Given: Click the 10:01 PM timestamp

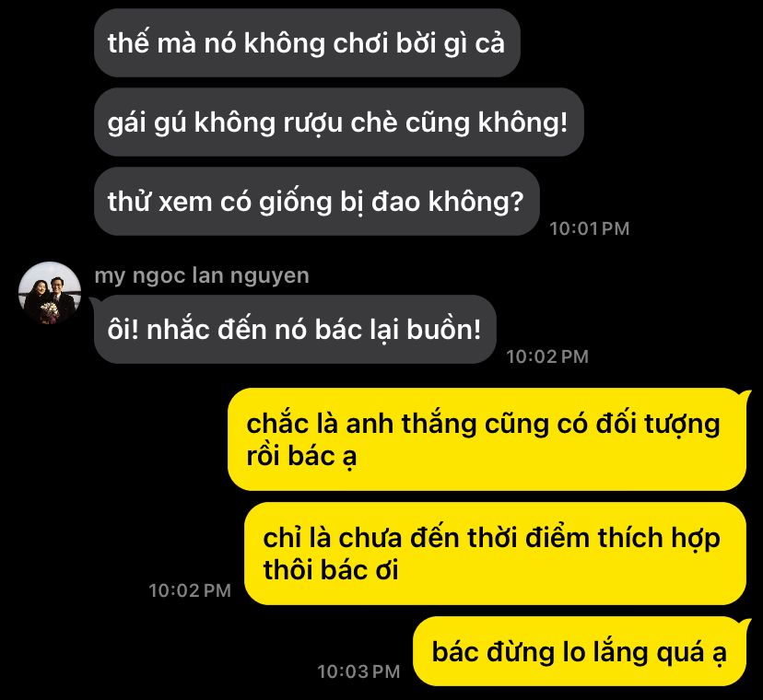Looking at the screenshot, I should pyautogui.click(x=589, y=228).
